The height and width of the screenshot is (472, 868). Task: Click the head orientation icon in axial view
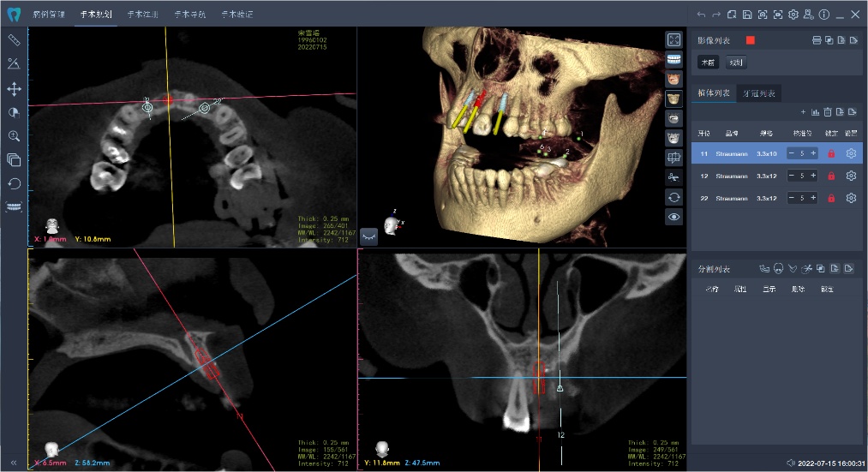coord(52,225)
